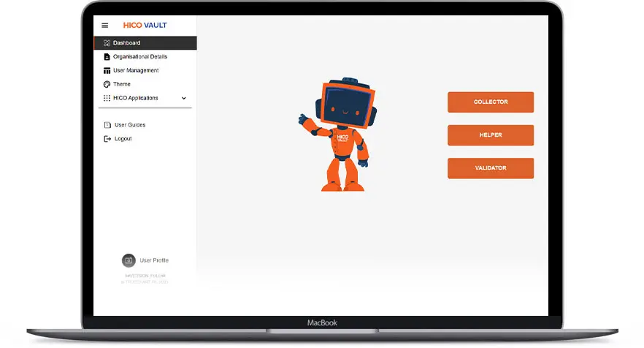Click the User Profile avatar icon
The height and width of the screenshot is (348, 644).
[x=129, y=260]
